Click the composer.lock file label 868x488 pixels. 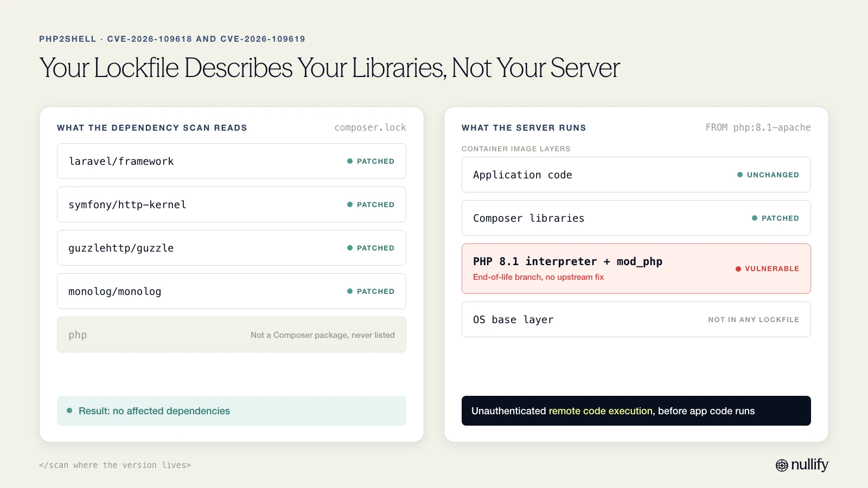point(370,127)
